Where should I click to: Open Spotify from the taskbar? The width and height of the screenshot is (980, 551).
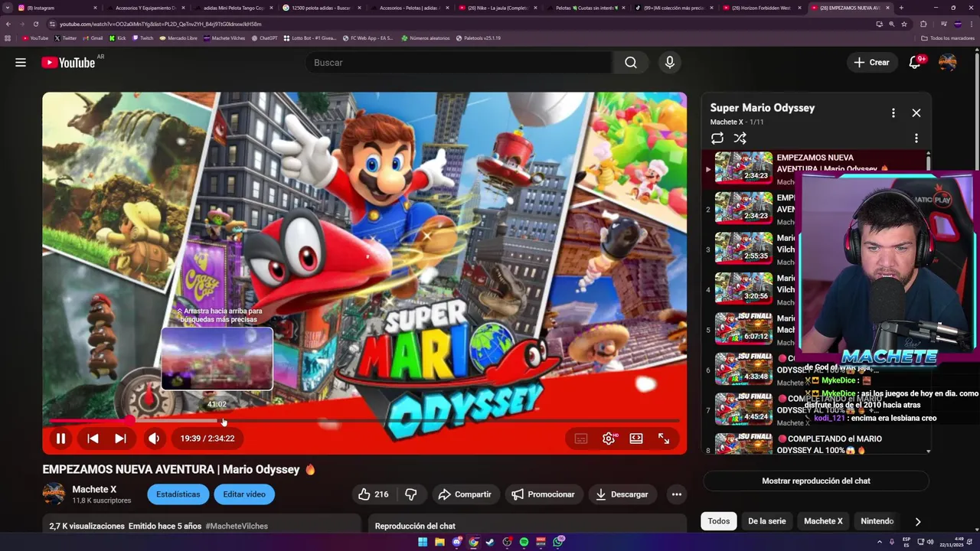pos(524,542)
